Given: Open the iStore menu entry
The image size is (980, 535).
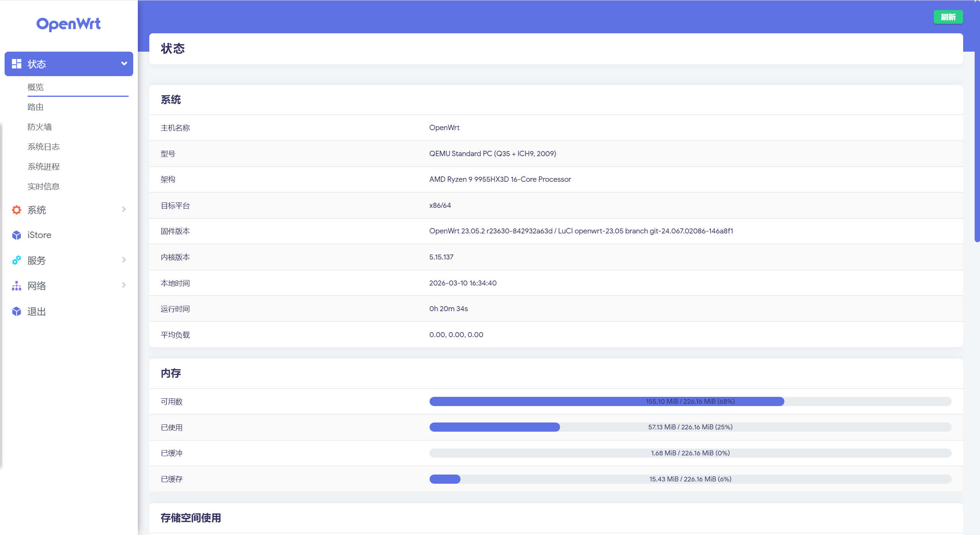Looking at the screenshot, I should click(39, 235).
